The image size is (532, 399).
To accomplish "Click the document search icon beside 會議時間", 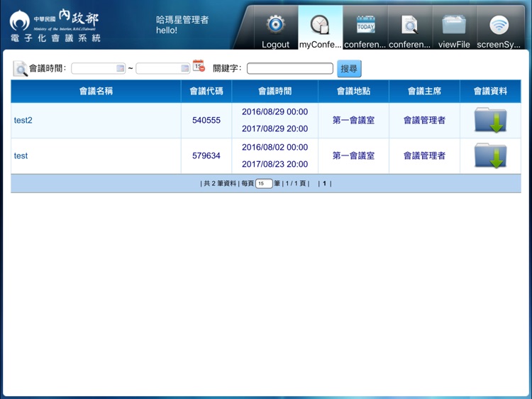I will pos(20,69).
